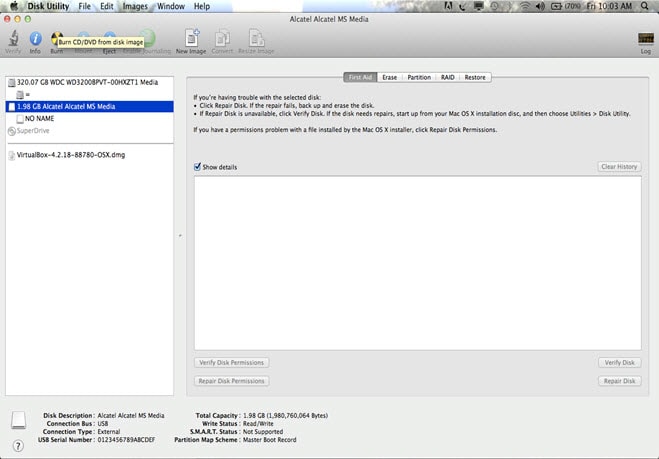659x459 pixels.
Task: Click the Master Boot Record scheme value
Action: coord(269,440)
